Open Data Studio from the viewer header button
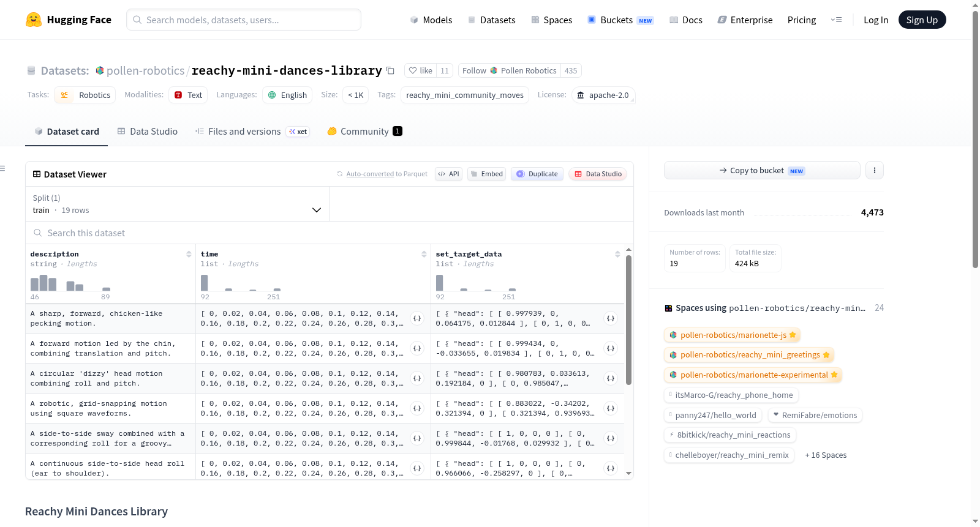Viewport: 980px width, 527px height. tap(598, 174)
